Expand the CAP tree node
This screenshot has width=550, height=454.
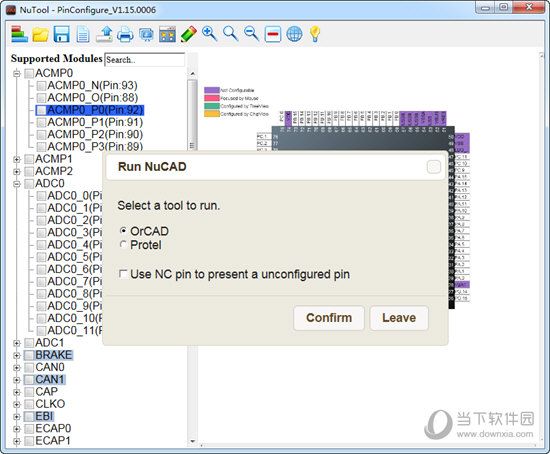tap(16, 392)
